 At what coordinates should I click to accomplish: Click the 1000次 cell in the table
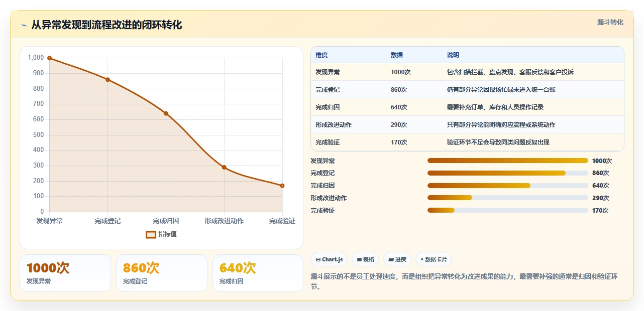coord(401,72)
